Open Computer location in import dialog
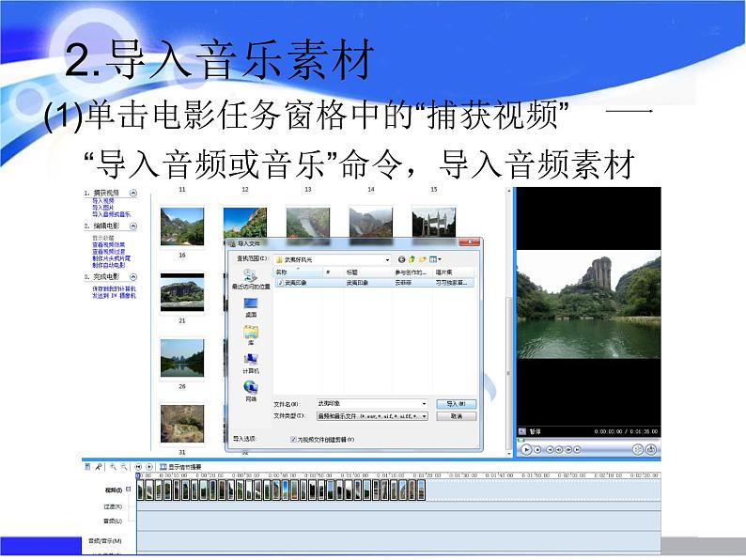Image resolution: width=746 pixels, height=560 pixels. pyautogui.click(x=250, y=359)
